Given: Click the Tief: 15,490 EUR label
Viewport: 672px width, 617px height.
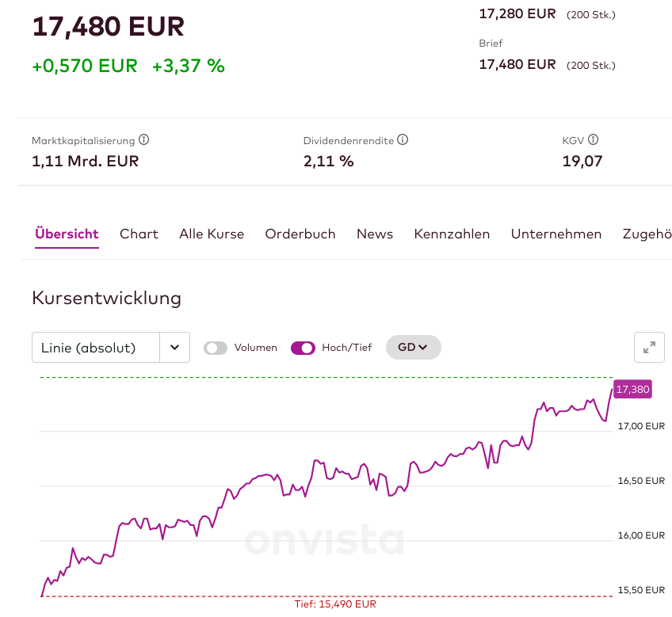Looking at the screenshot, I should tap(335, 604).
